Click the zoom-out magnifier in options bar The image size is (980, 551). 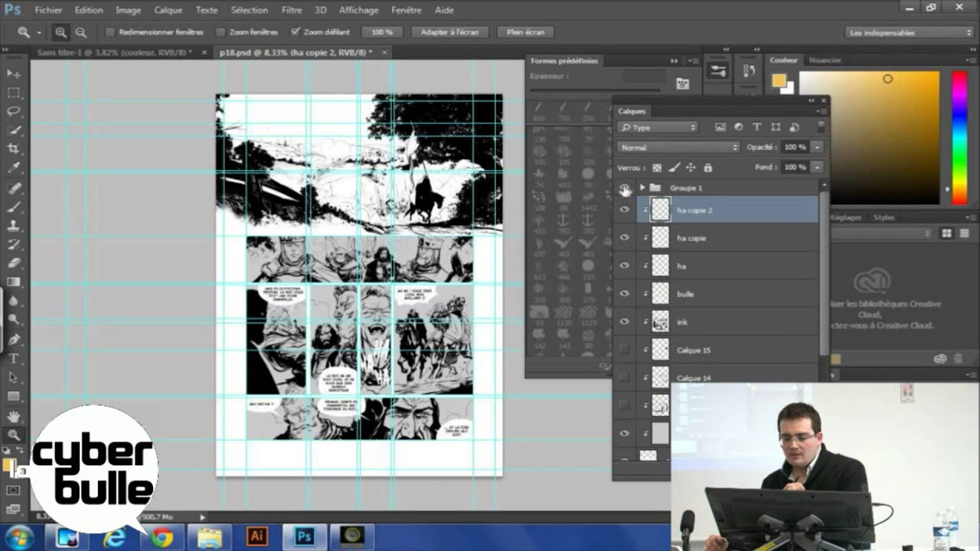80,32
